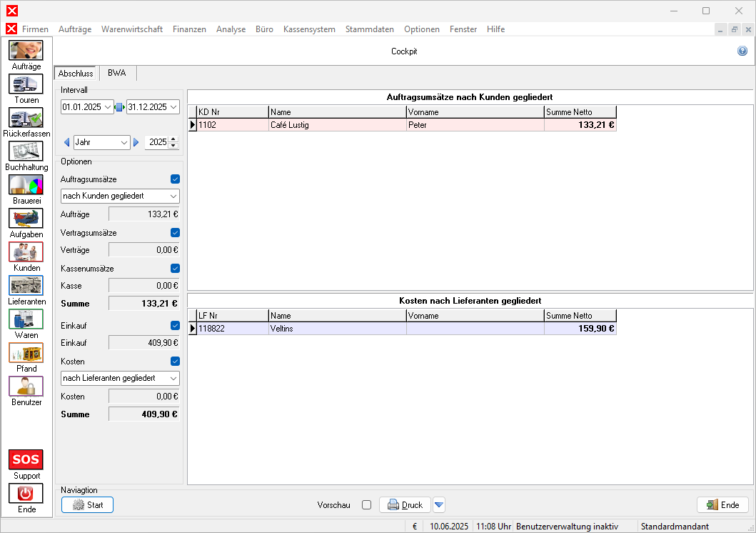Open the Brauerei module icon

pyautogui.click(x=26, y=185)
